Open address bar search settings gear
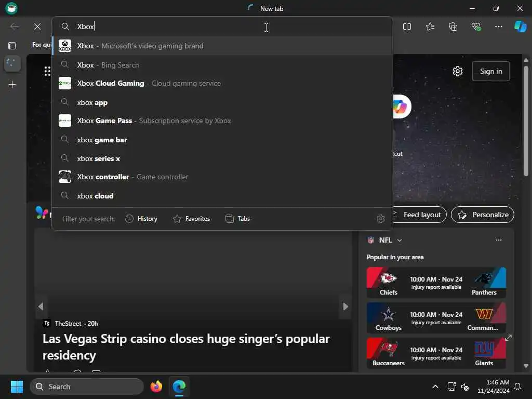Image resolution: width=532 pixels, height=399 pixels. [x=381, y=219]
